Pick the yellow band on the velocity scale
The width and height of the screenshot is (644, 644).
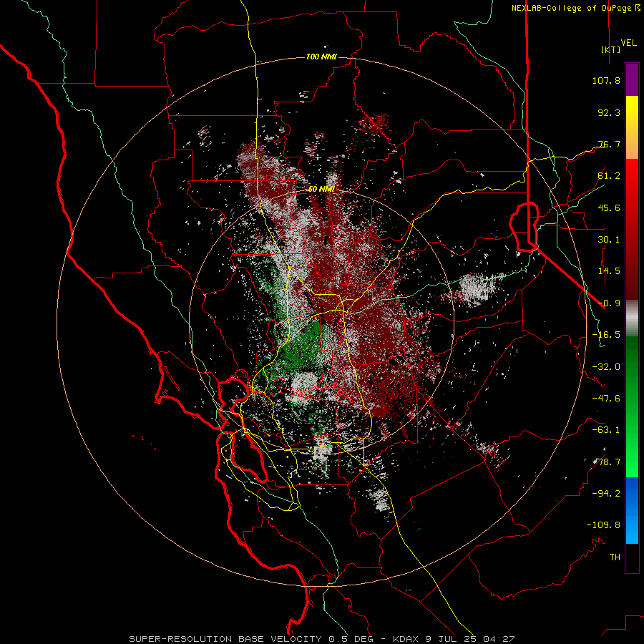point(632,115)
